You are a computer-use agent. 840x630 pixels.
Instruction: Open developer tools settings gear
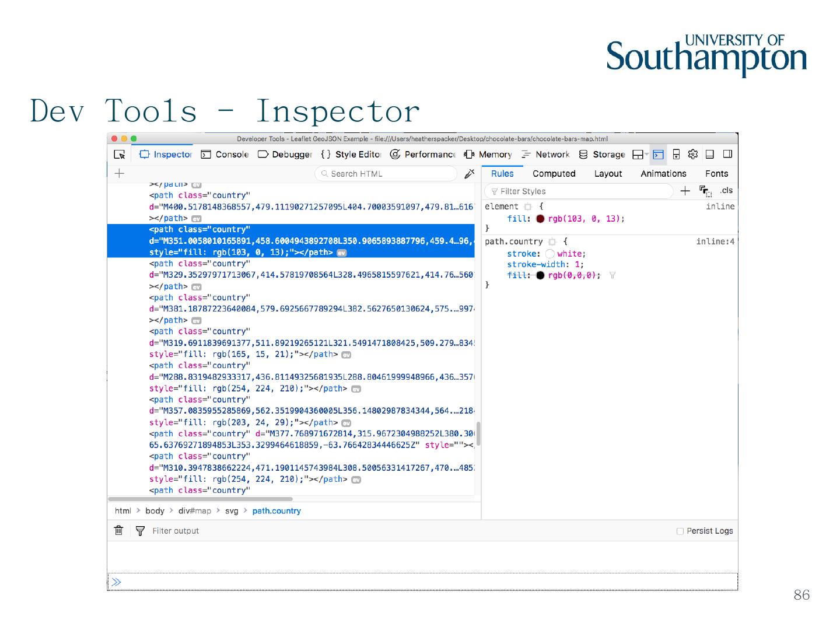click(x=692, y=154)
